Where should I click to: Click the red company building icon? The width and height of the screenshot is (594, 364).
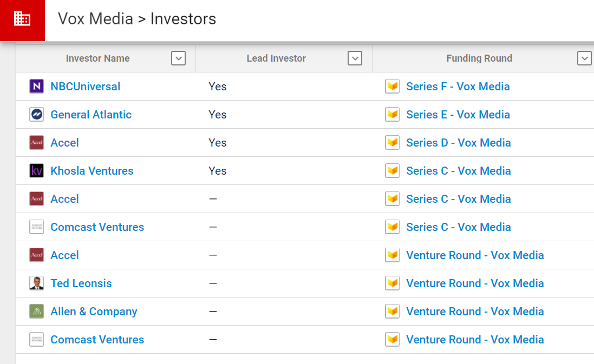pos(22,19)
